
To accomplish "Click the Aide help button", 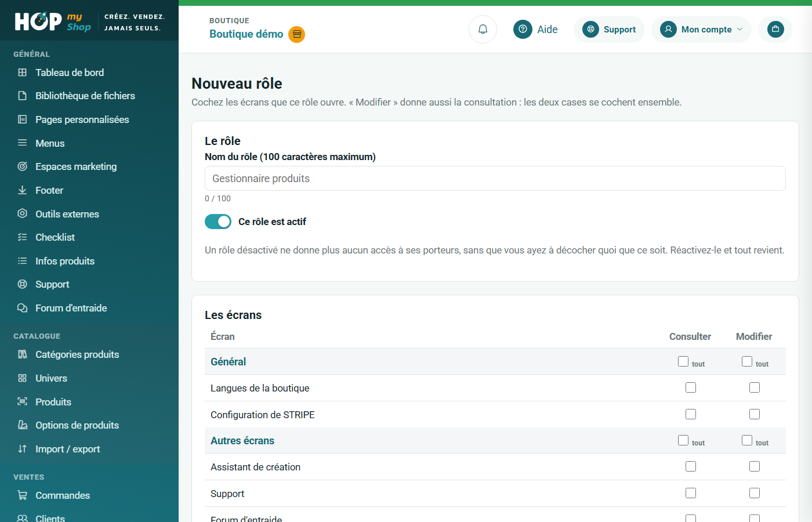I will 535,29.
